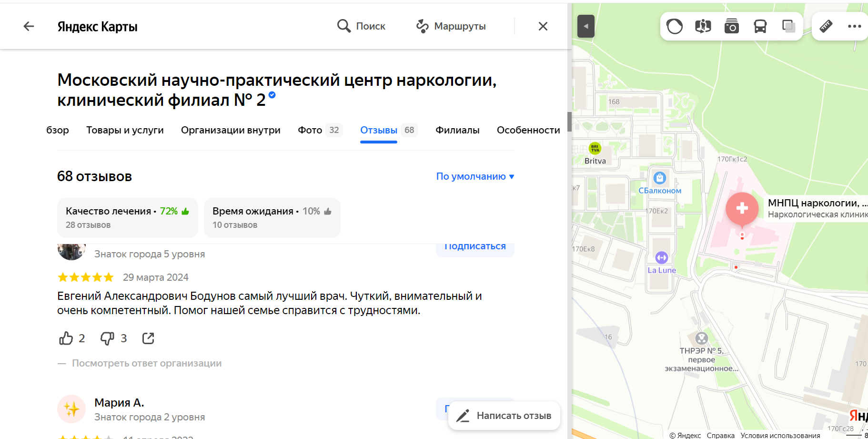Show public transport on the map
The image size is (868, 439).
[x=760, y=26]
